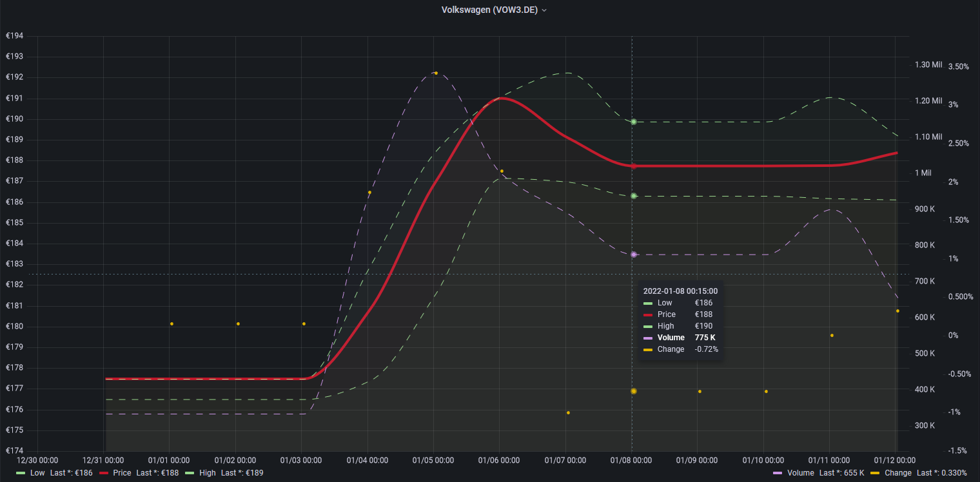The image size is (980, 482).
Task: Click the 3.50% change axis label
Action: click(x=959, y=66)
